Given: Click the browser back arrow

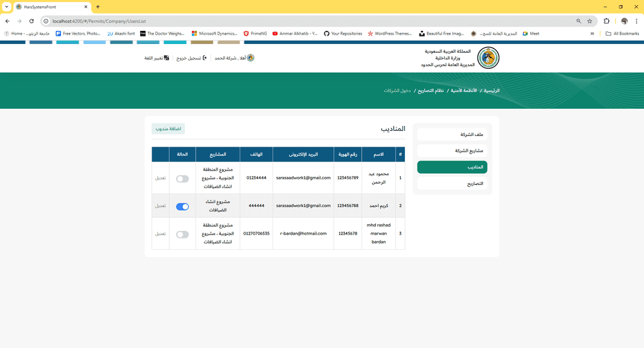Looking at the screenshot, I should [x=8, y=21].
